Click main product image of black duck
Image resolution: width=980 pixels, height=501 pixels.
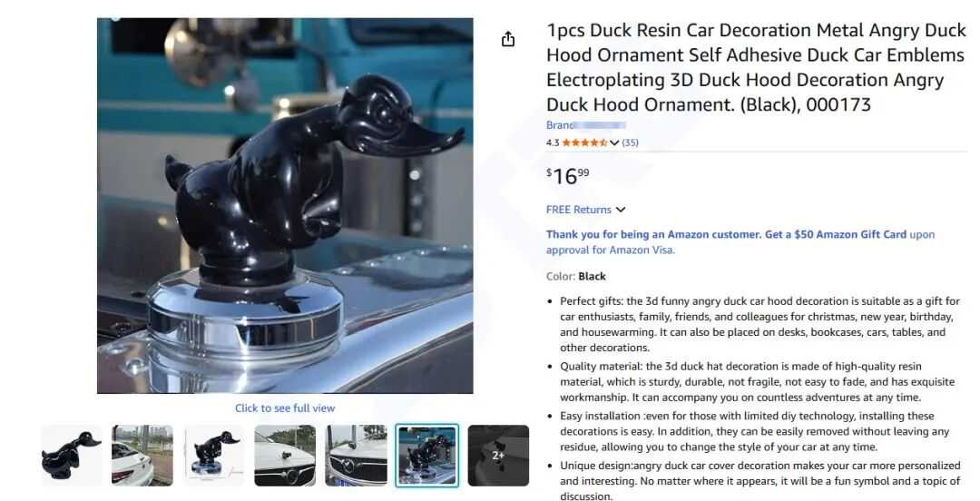pyautogui.click(x=285, y=205)
